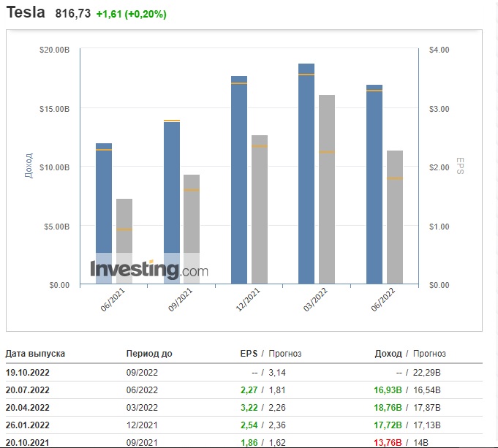This screenshot has width=498, height=448.
Task: Select the 20.10.2021 release date
Action: point(28,442)
